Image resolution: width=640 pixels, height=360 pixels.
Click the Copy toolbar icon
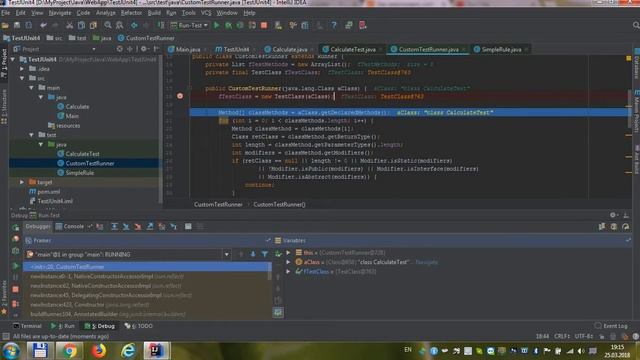[82, 25]
